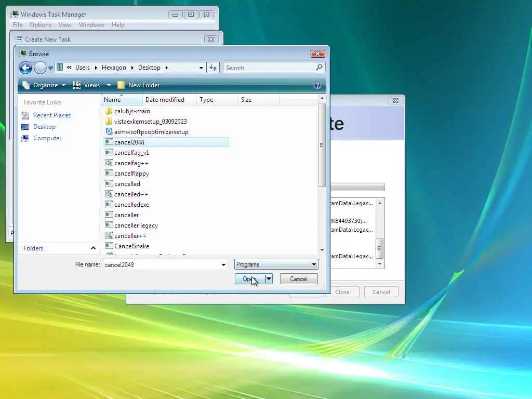Expand the arrow after Desktop breadcrumb

pyautogui.click(x=167, y=68)
